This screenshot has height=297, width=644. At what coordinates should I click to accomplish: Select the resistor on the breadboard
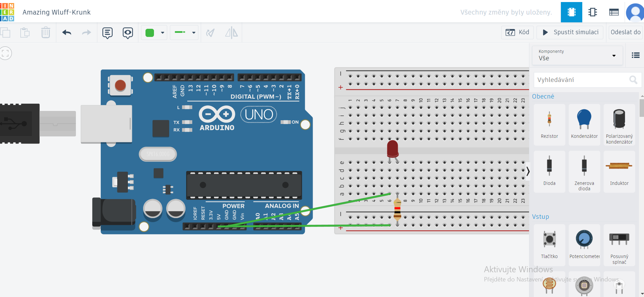pos(397,210)
